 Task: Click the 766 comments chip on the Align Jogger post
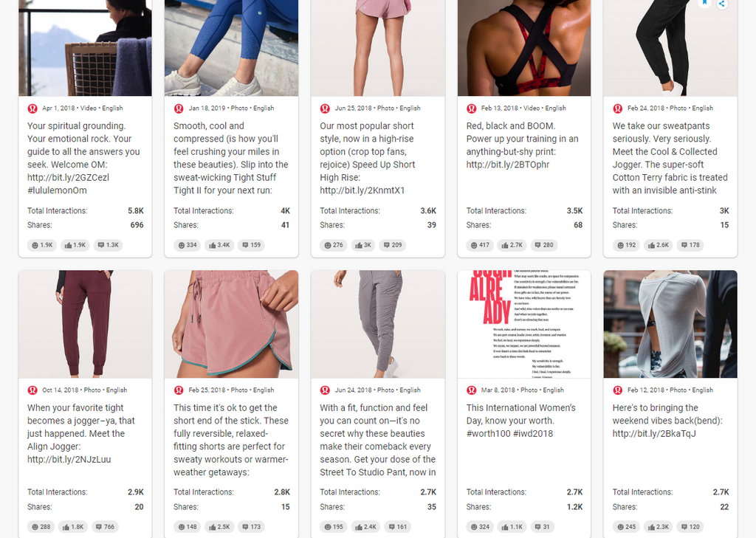coord(105,527)
